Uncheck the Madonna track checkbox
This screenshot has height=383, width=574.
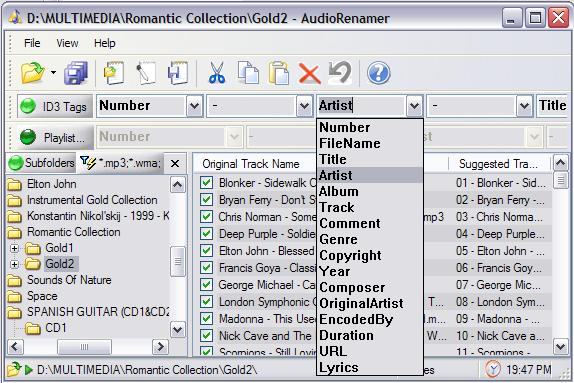206,319
